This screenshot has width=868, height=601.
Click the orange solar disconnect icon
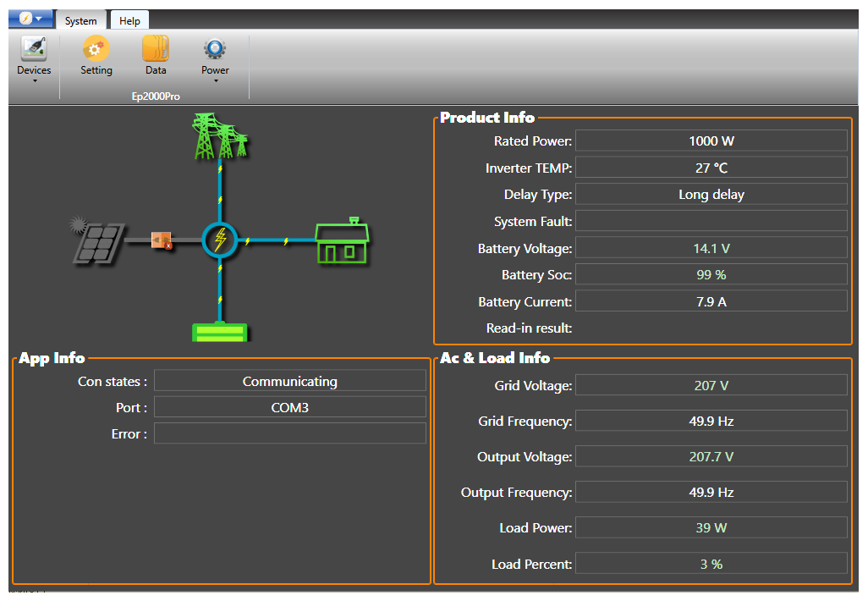coord(161,240)
